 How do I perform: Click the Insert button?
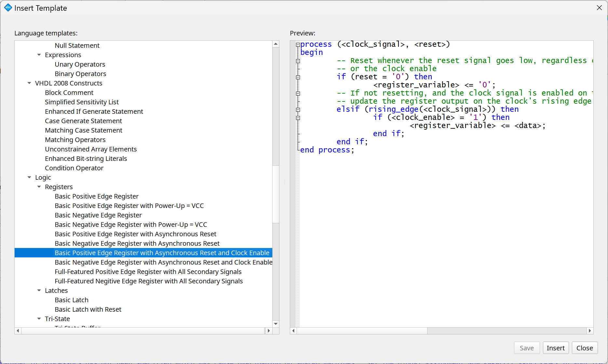point(556,348)
